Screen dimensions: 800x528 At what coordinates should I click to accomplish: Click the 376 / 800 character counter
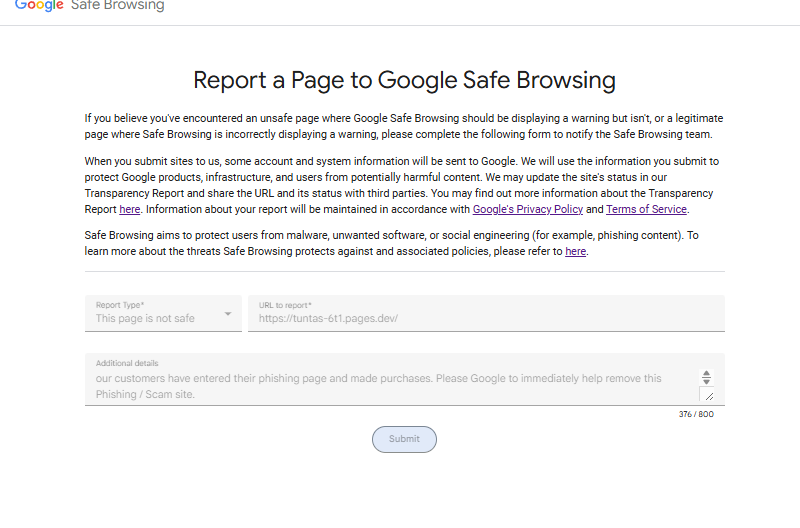(696, 414)
